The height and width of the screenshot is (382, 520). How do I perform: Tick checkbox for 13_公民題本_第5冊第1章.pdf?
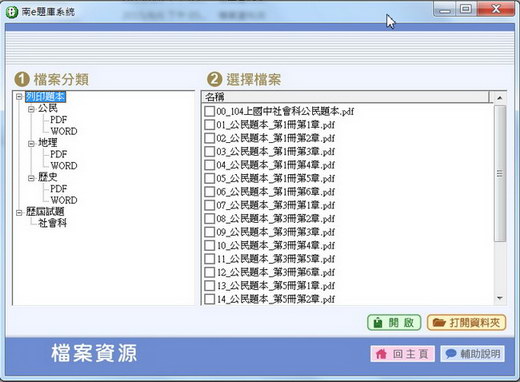(x=209, y=285)
